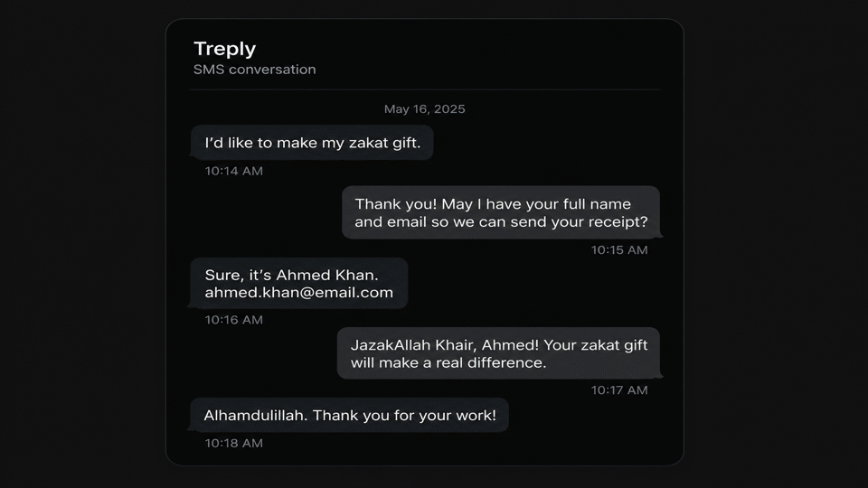Click the 10:18 AM timestamp

233,443
